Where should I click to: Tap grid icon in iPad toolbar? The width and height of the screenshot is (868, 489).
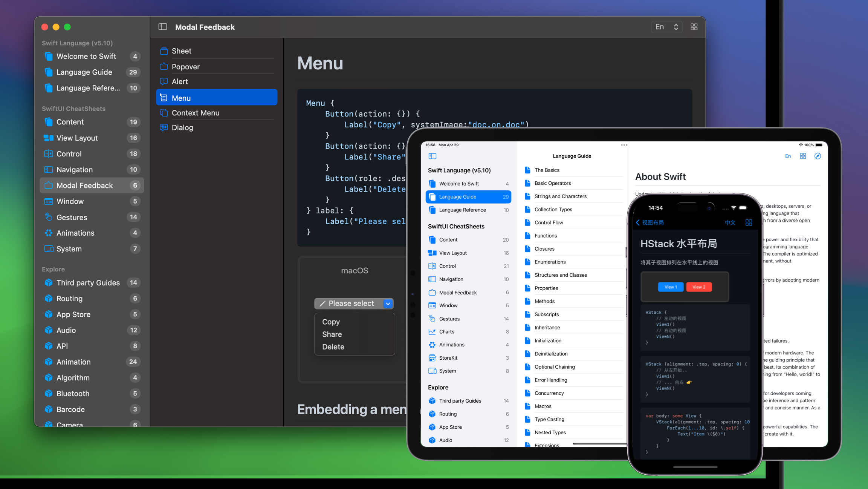pyautogui.click(x=803, y=156)
